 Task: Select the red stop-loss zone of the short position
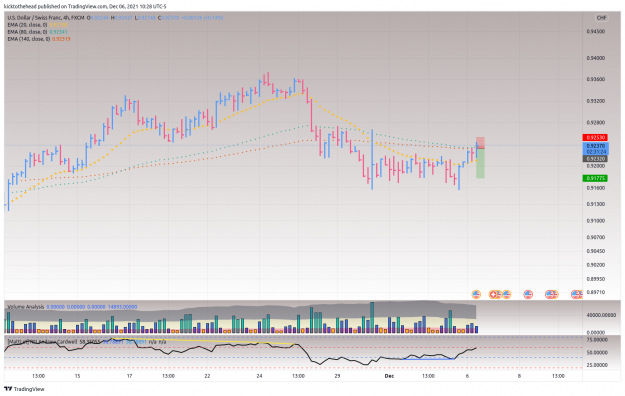click(x=480, y=143)
